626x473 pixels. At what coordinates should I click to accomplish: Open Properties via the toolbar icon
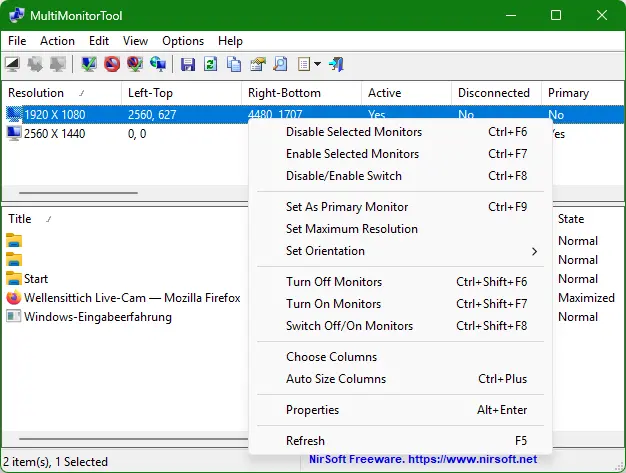click(x=258, y=64)
